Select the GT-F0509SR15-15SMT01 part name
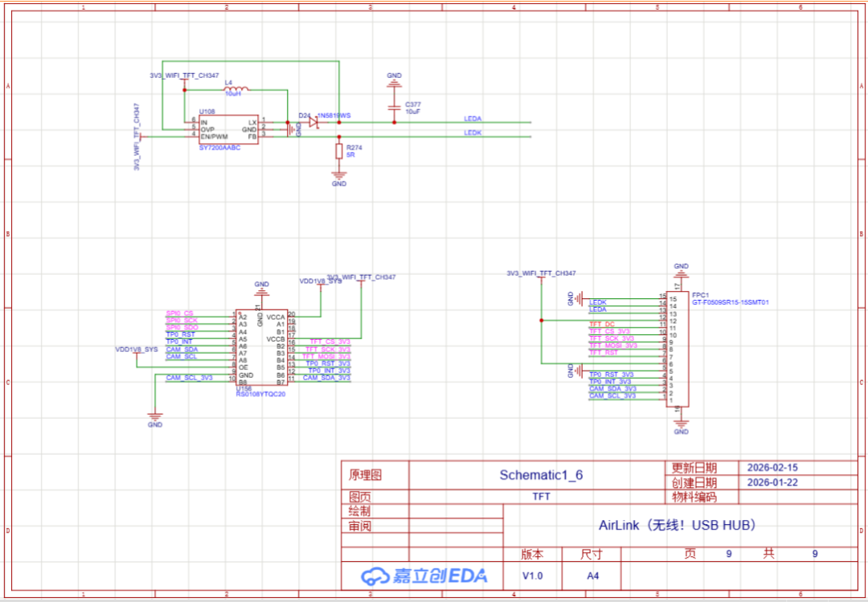868x602 pixels. point(731,303)
